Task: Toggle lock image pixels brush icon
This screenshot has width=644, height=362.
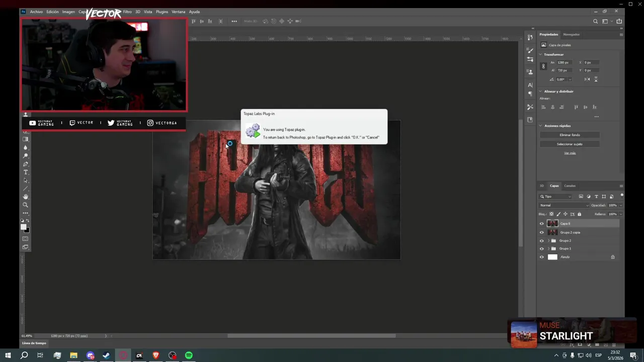Action: (x=558, y=214)
